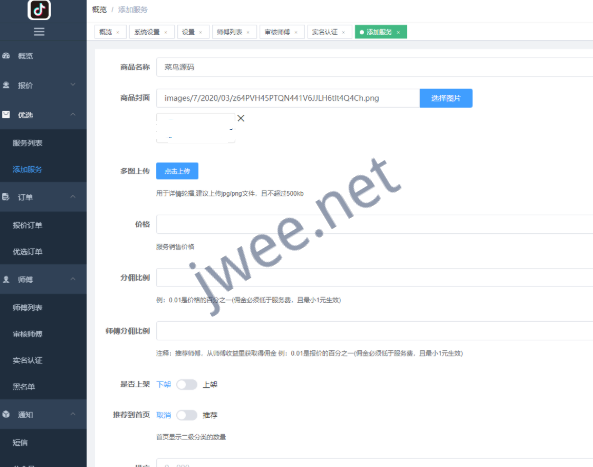Image resolution: width=593 pixels, height=467 pixels.
Task: Collapse the 师傅 sidebar menu chevron
Action: pos(73,279)
